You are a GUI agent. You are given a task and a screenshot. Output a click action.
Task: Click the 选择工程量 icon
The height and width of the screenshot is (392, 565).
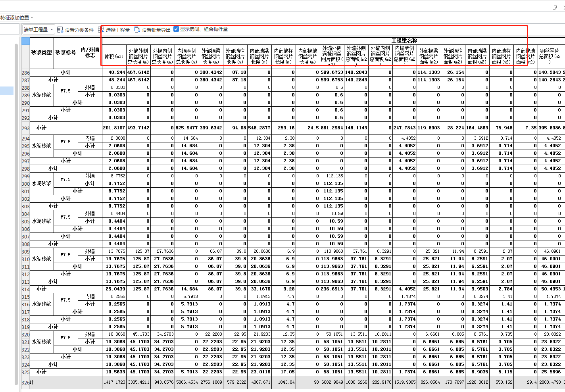(101, 30)
